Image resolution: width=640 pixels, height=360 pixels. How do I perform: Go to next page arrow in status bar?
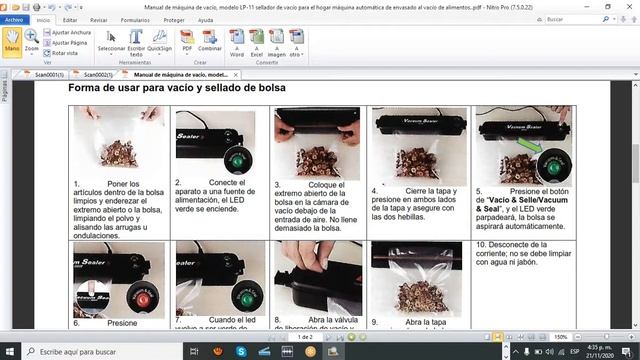pos(328,337)
